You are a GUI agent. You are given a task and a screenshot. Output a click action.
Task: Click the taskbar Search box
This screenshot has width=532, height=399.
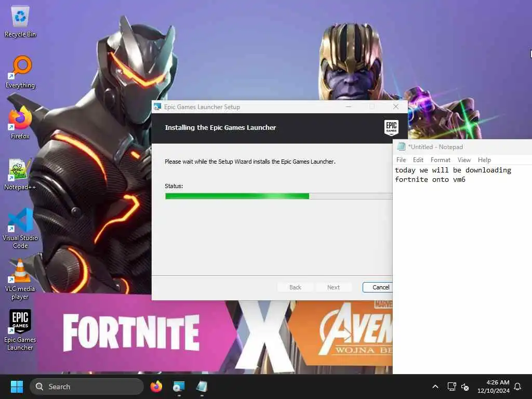pyautogui.click(x=87, y=387)
